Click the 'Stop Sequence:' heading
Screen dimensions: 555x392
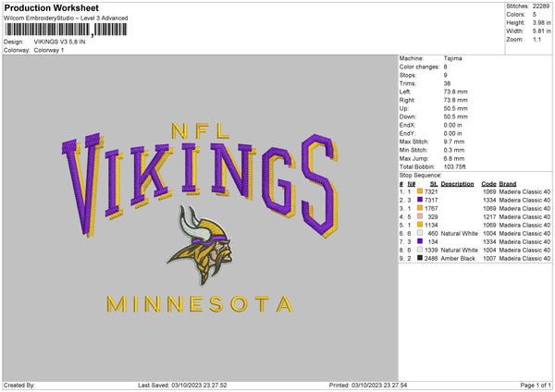(421, 175)
